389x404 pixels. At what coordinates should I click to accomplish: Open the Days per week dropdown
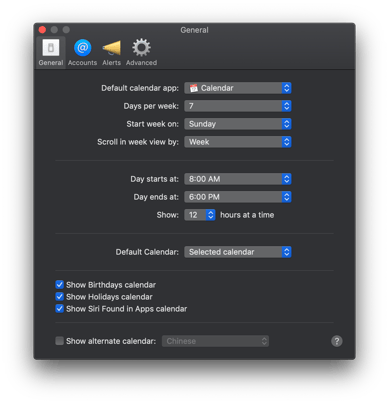click(x=238, y=106)
